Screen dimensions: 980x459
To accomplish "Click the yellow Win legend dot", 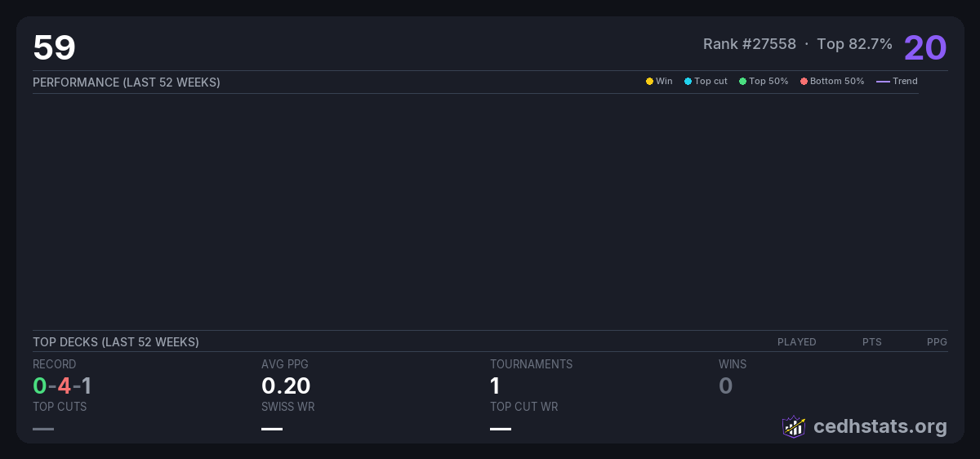I will 649,82.
